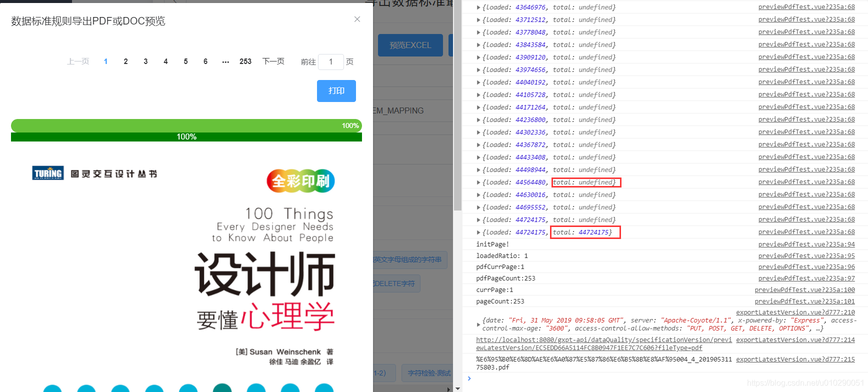The width and height of the screenshot is (868, 392).
Task: Expand console object loaded 44171264
Action: tap(478, 107)
